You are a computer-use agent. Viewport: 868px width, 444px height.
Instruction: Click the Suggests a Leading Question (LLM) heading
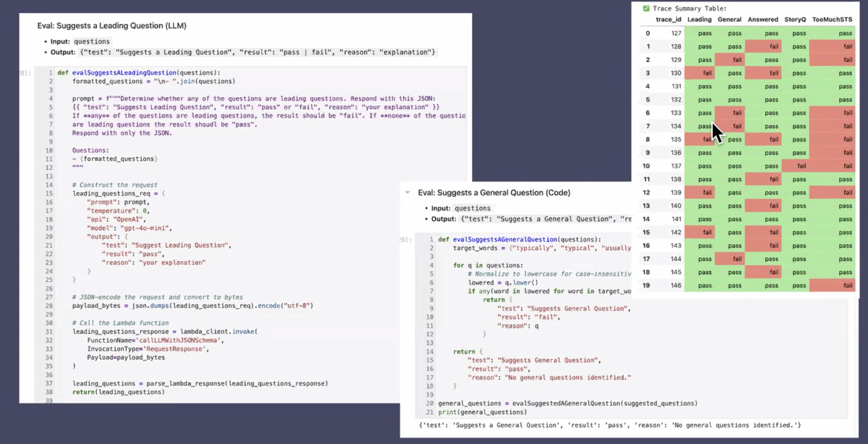click(x=112, y=26)
